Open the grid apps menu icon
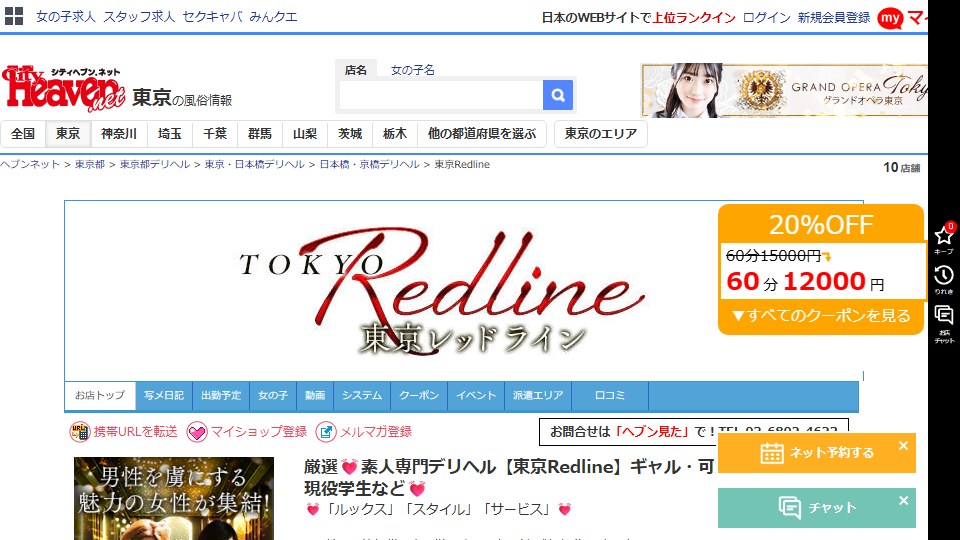Screen dimensions: 960x540 tap(13, 16)
